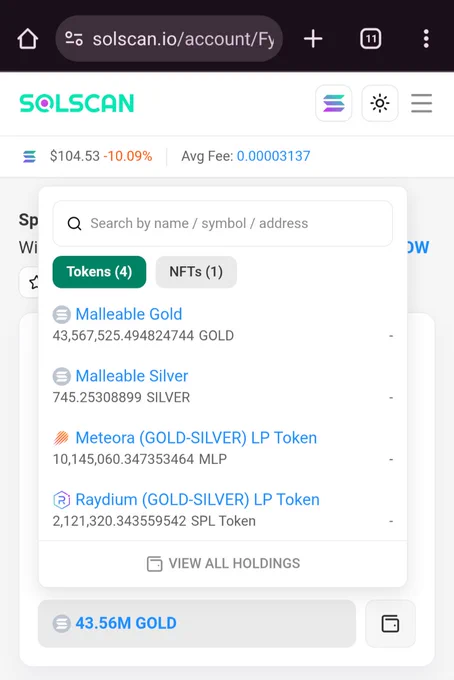The width and height of the screenshot is (454, 680).
Task: Focus the token search input field
Action: tap(222, 223)
